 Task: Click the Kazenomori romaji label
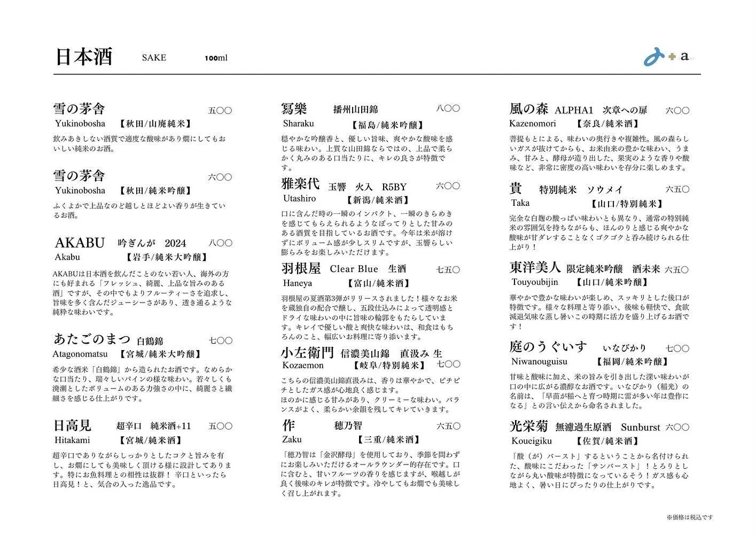[534, 123]
